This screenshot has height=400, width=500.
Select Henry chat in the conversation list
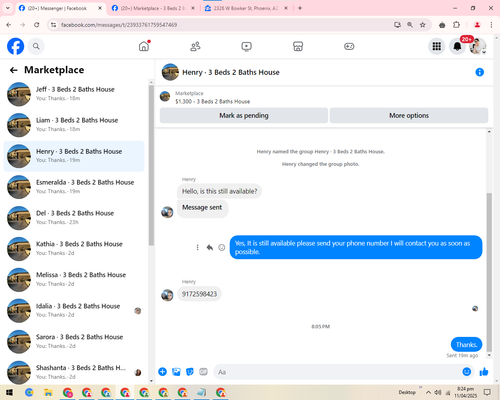pyautogui.click(x=74, y=156)
